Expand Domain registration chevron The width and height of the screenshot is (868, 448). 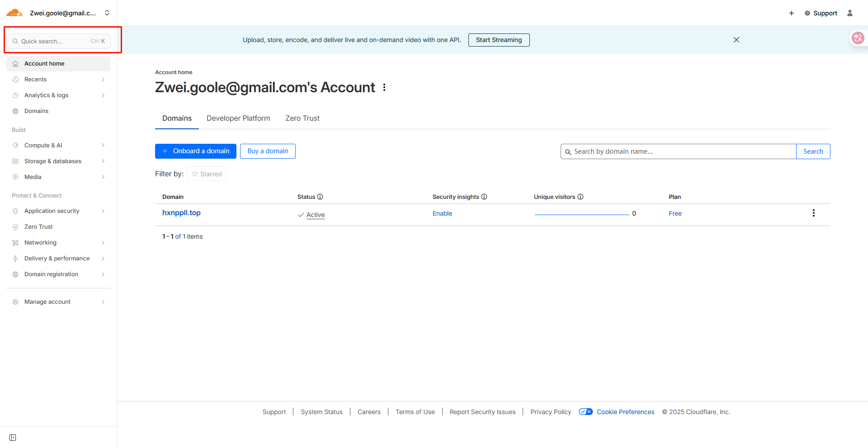click(x=104, y=274)
